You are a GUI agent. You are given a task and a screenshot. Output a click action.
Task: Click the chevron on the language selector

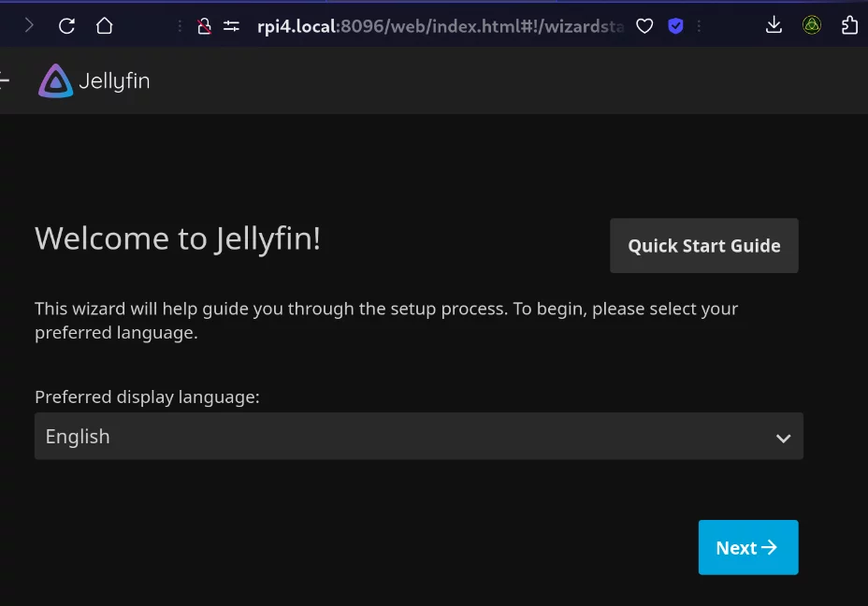(784, 436)
